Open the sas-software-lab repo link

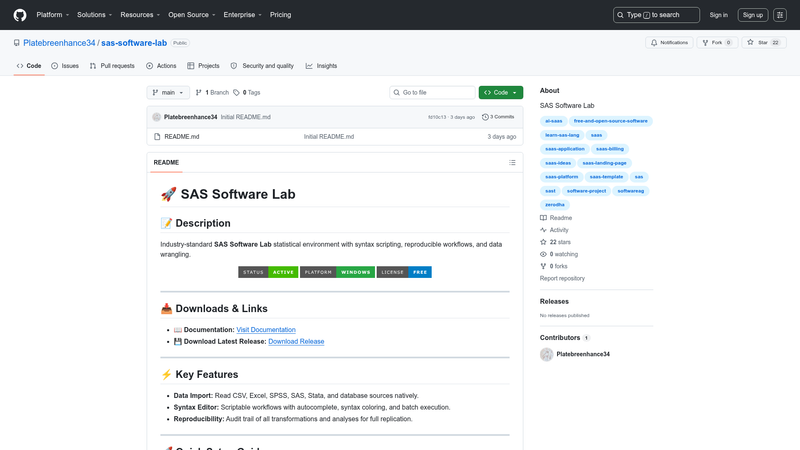[134, 43]
